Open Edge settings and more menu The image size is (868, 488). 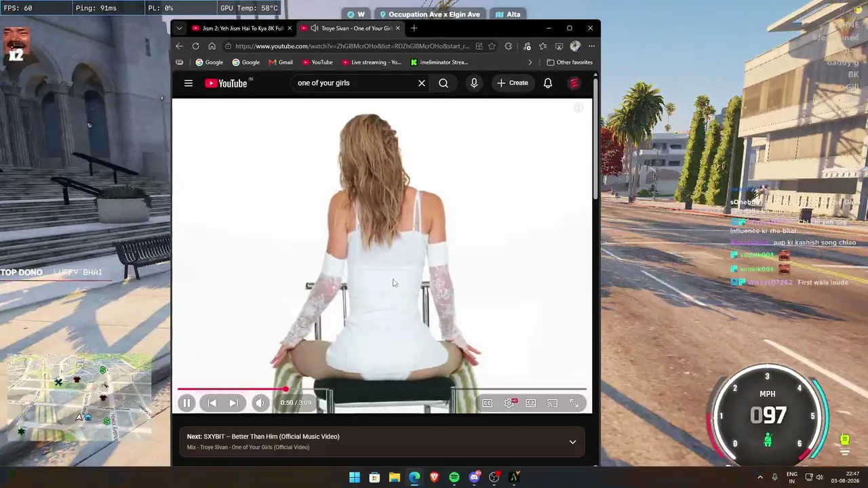591,46
